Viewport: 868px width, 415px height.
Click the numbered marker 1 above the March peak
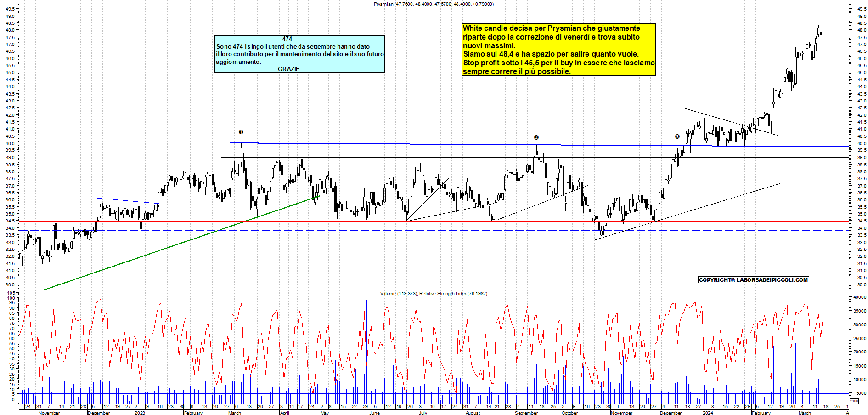[241, 132]
